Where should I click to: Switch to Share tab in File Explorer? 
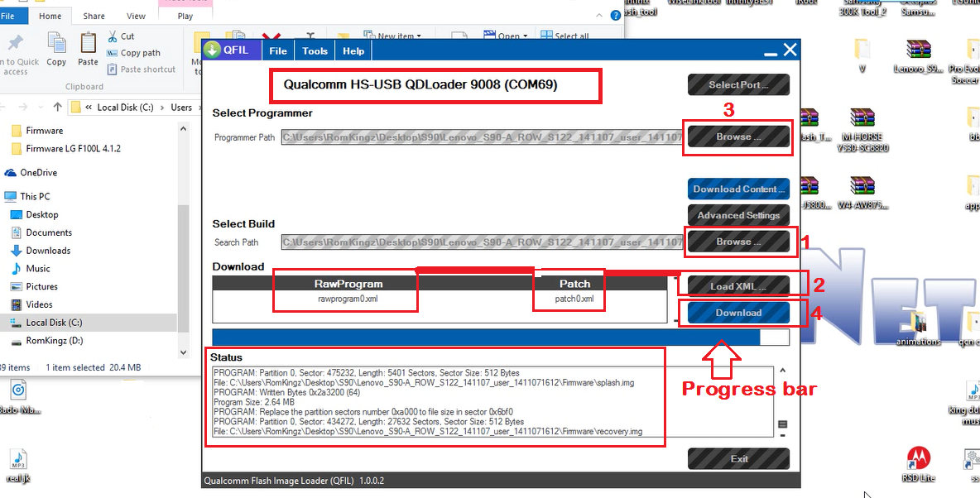94,17
